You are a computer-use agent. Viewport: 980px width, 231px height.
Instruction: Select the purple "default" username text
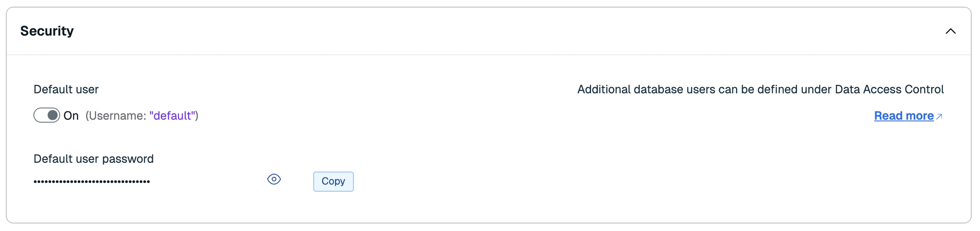coord(173,116)
